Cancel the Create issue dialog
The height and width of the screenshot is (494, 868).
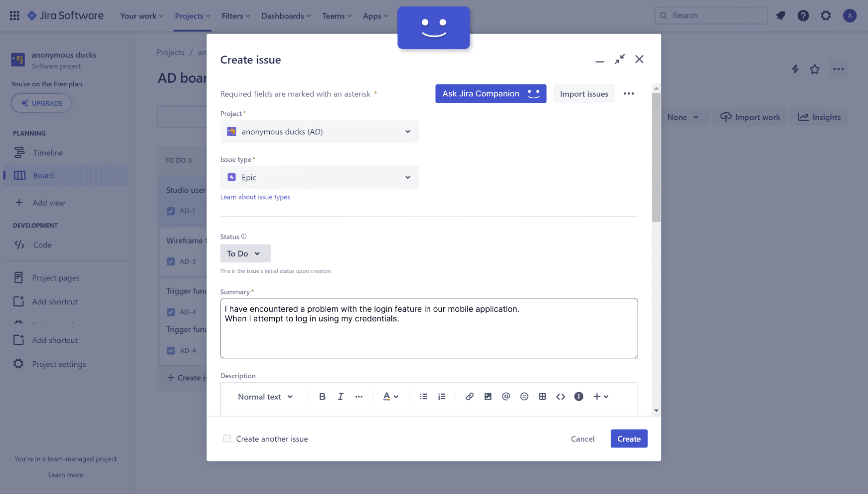point(582,439)
